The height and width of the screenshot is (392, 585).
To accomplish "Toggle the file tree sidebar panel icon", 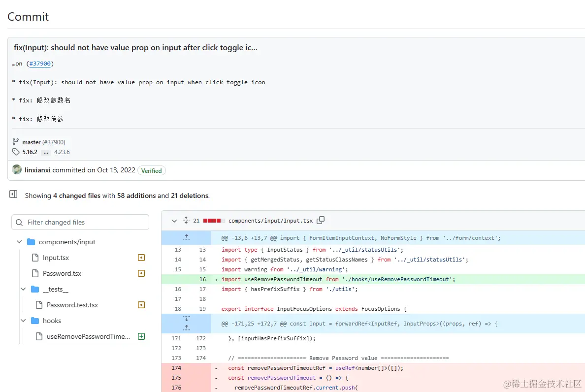I will [13, 194].
